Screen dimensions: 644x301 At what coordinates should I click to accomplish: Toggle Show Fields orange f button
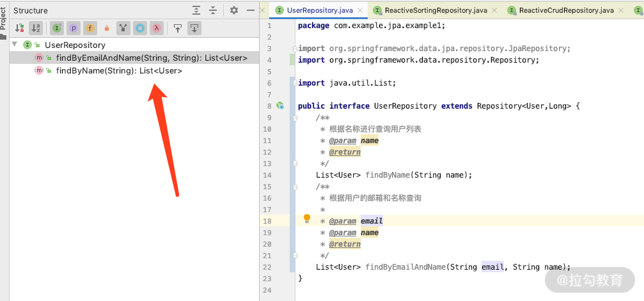(90, 28)
